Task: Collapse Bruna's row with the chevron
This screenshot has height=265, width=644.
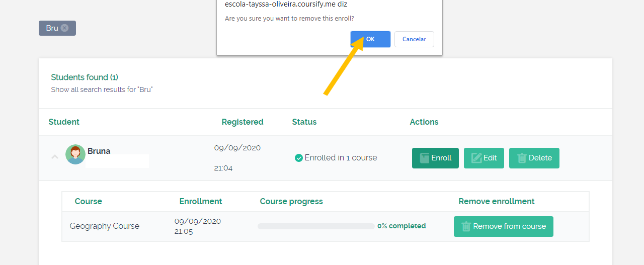Action: coord(55,157)
